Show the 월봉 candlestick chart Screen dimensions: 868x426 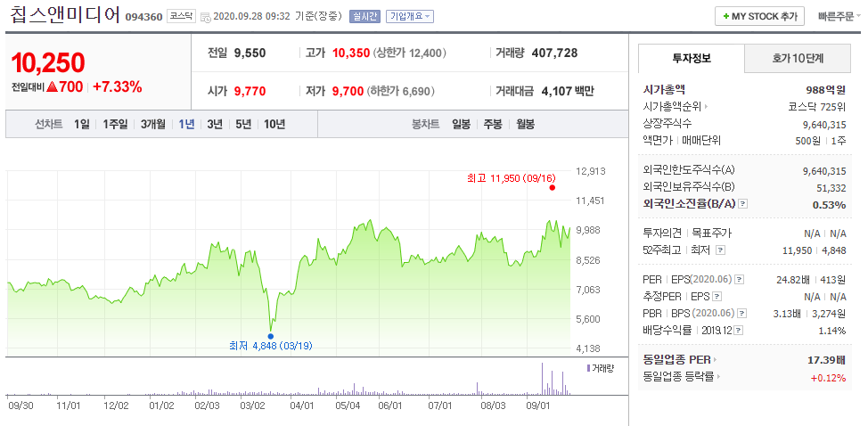point(525,124)
